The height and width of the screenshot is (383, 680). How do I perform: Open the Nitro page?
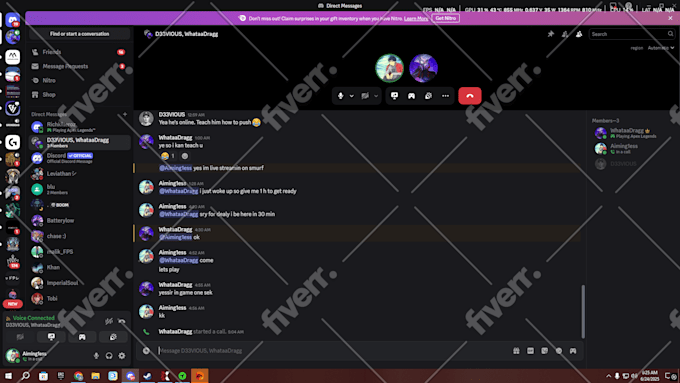[x=78, y=81]
